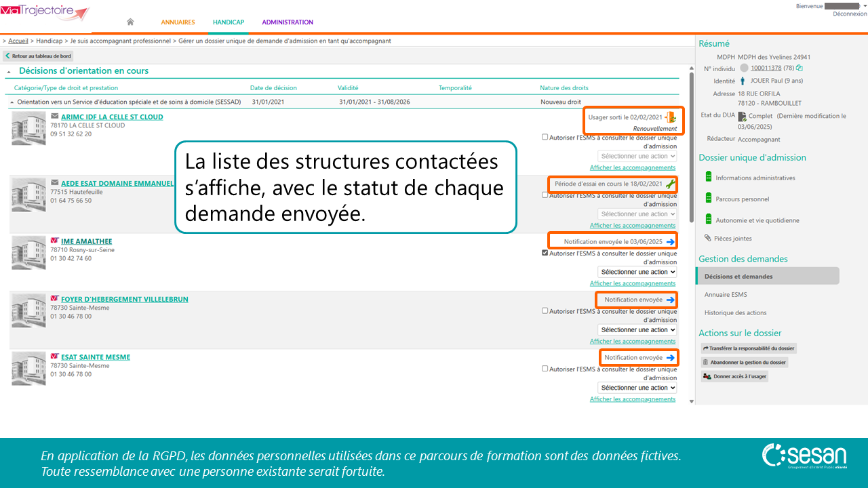Screen dimensions: 868x488
Task: Check Autoriser l'ESMS box for ESAT SAINTE MESME
Action: coord(545,369)
